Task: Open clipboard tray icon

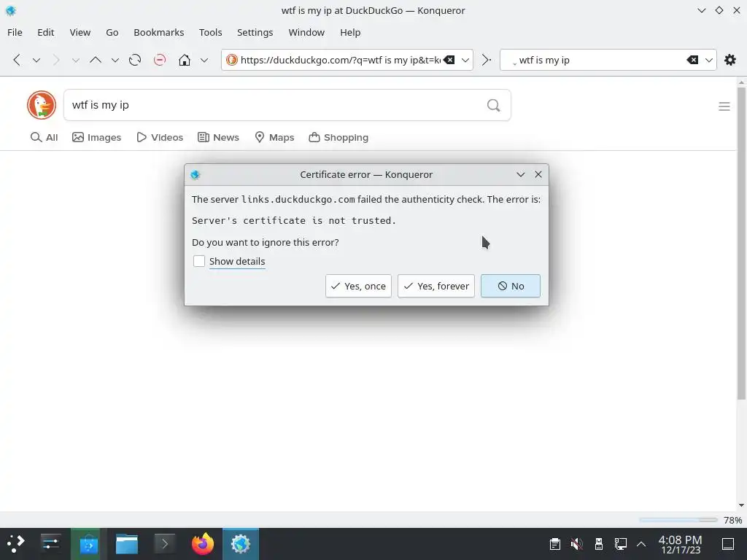Action: (x=554, y=544)
